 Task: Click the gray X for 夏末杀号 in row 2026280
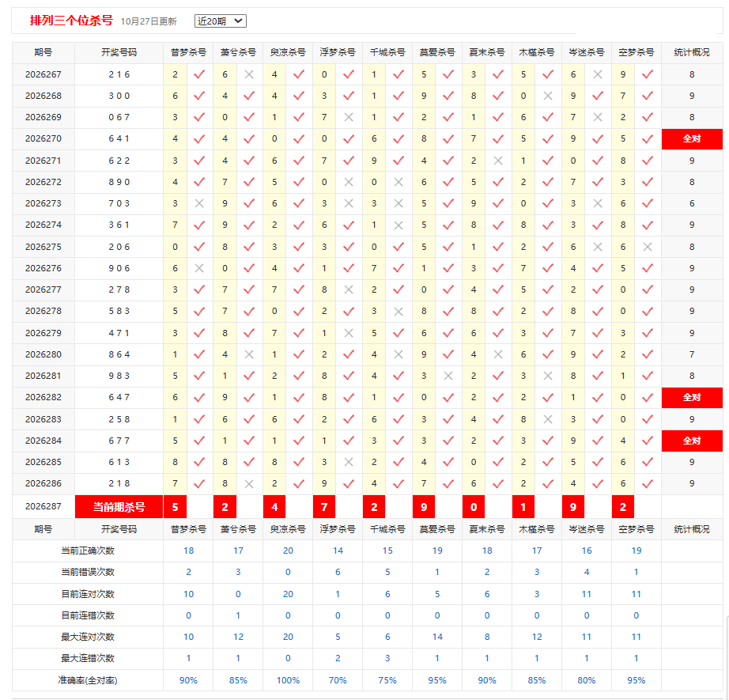(498, 354)
